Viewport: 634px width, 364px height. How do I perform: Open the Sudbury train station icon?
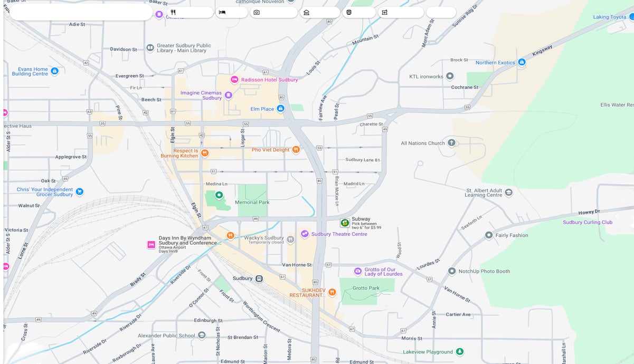(259, 279)
